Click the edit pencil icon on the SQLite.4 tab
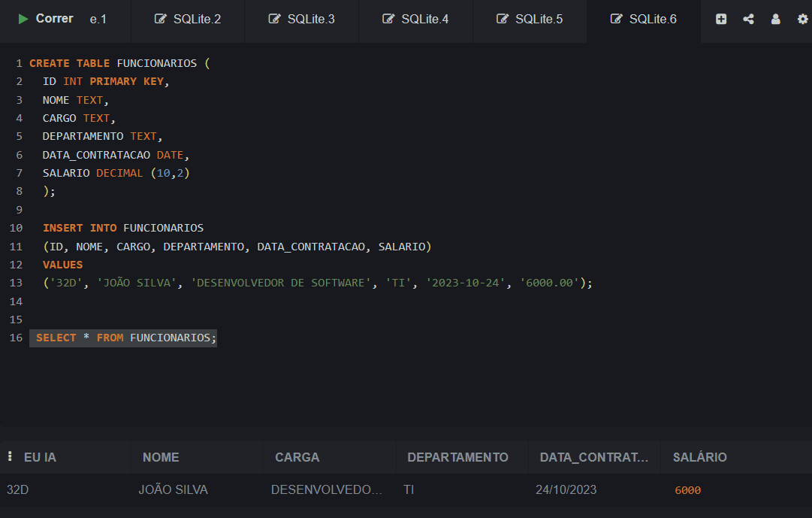 click(388, 20)
